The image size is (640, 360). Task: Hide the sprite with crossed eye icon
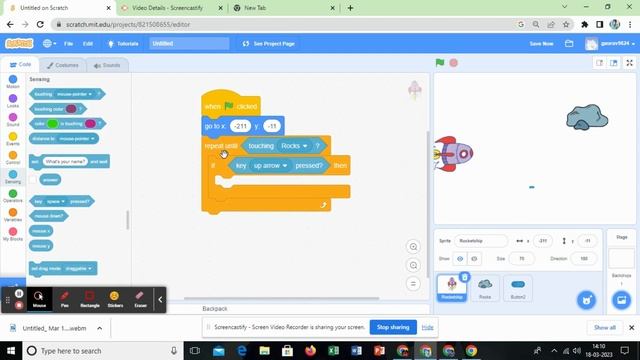474,259
